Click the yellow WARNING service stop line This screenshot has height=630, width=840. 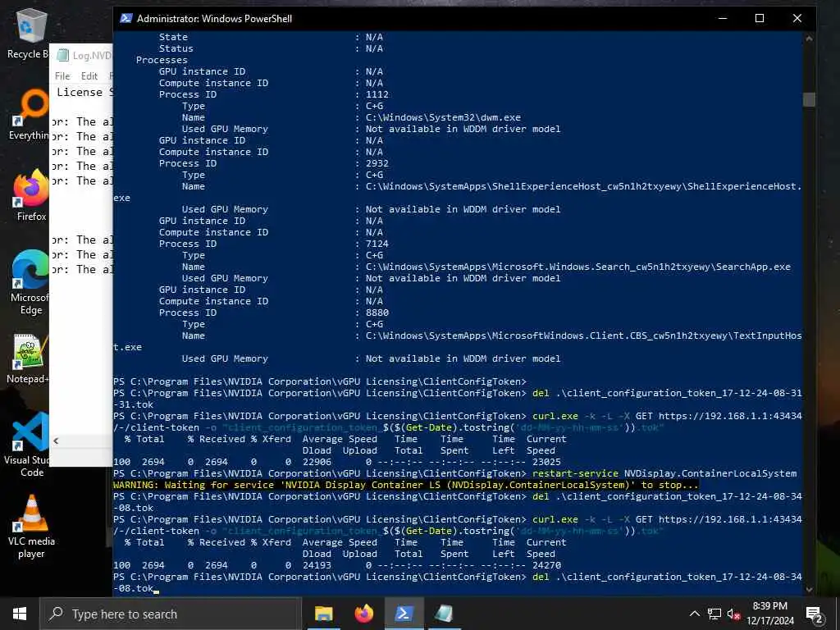pyautogui.click(x=406, y=485)
